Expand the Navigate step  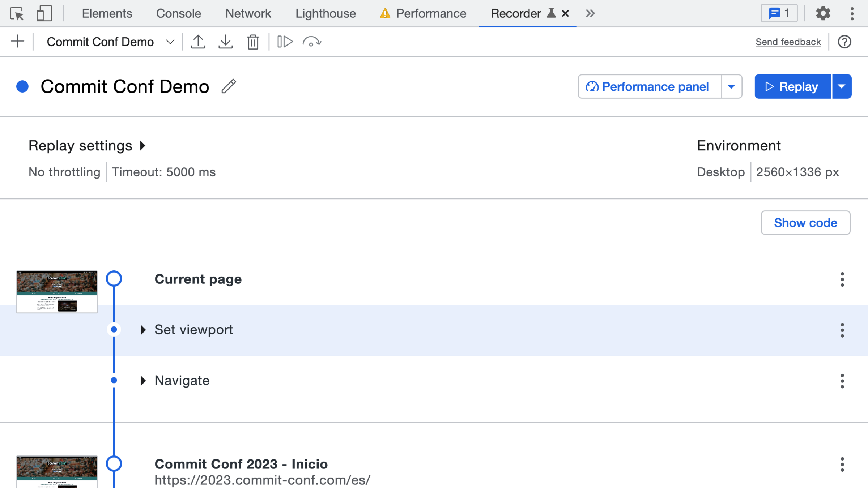(143, 380)
